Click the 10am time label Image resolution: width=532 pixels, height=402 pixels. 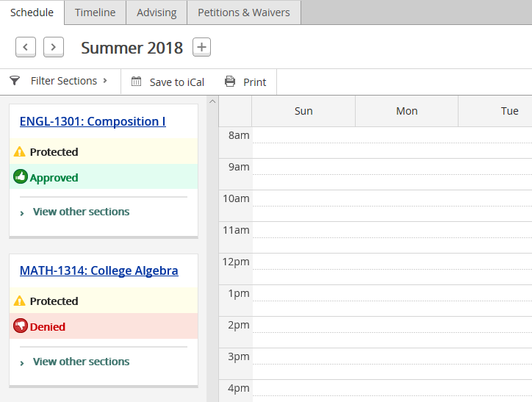click(236, 198)
